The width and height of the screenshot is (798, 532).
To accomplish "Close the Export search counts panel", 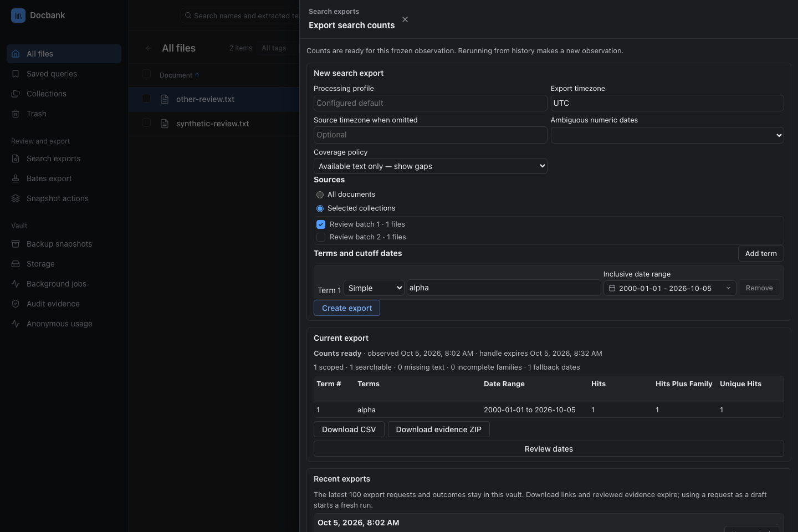I will point(405,19).
